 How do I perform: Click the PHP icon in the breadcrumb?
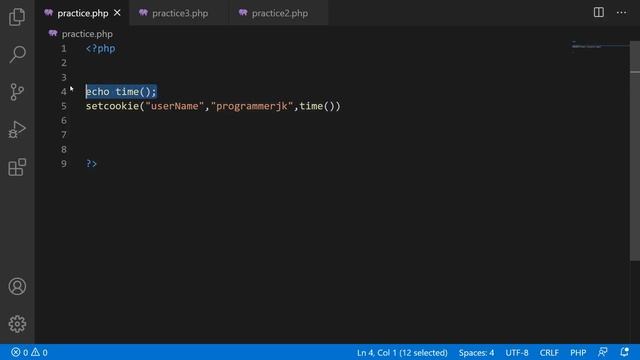click(x=53, y=33)
